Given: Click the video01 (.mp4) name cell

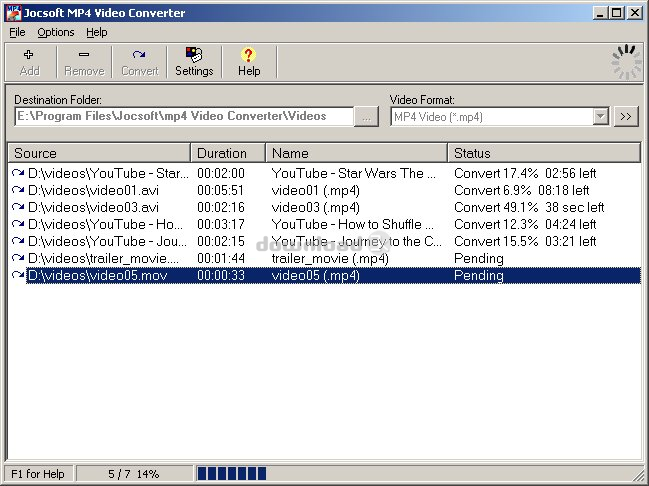Looking at the screenshot, I should 315,190.
